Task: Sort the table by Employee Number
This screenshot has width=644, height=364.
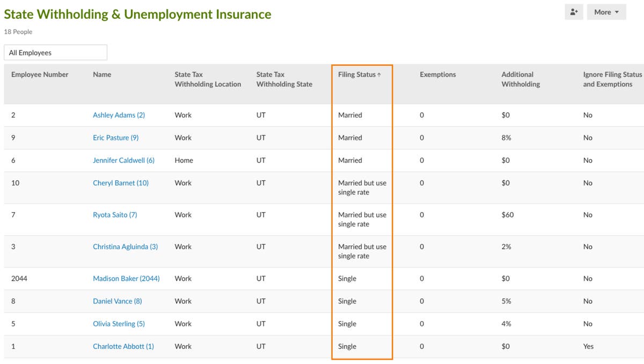Action: pyautogui.click(x=40, y=74)
